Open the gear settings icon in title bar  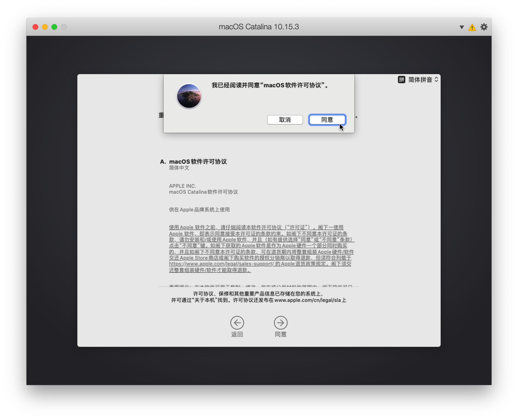pyautogui.click(x=484, y=27)
